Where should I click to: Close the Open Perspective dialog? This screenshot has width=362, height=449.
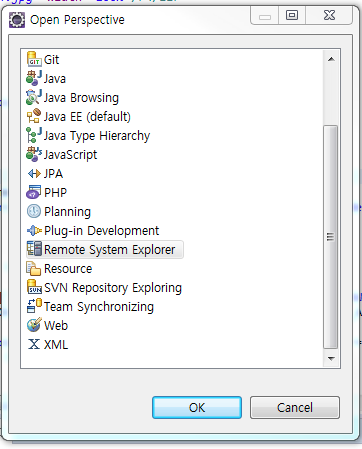coord(329,15)
